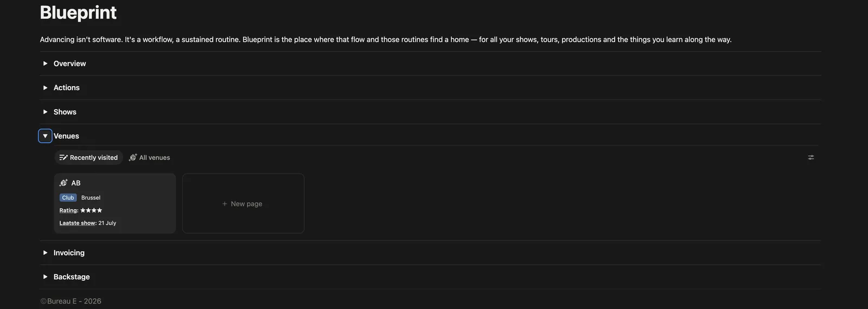Click the Blueprint page title
This screenshot has width=868, height=309.
(x=78, y=12)
